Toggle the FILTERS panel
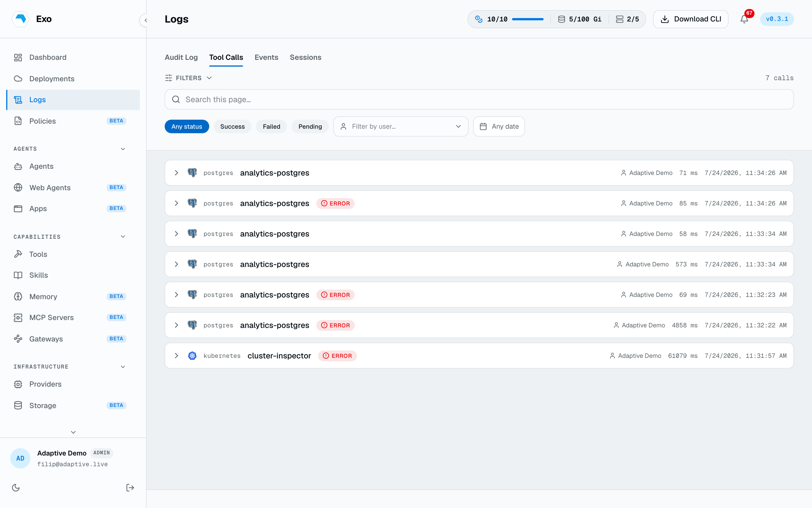This screenshot has height=508, width=812. click(x=189, y=78)
